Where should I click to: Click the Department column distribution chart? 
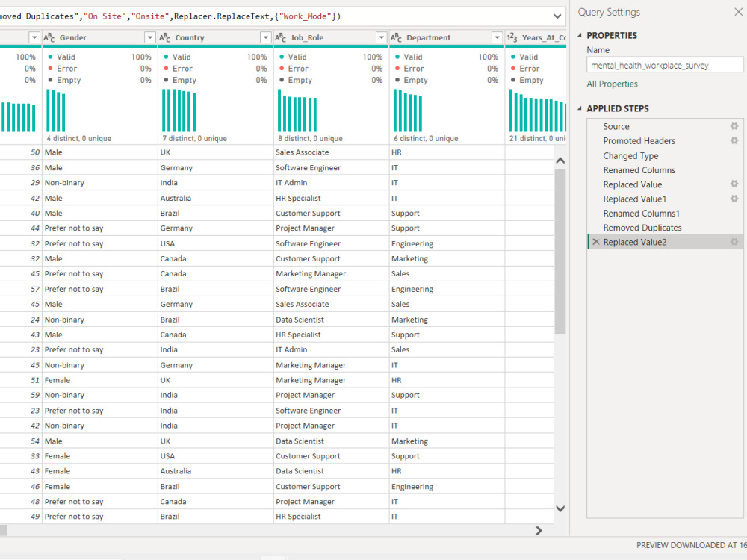tap(408, 111)
